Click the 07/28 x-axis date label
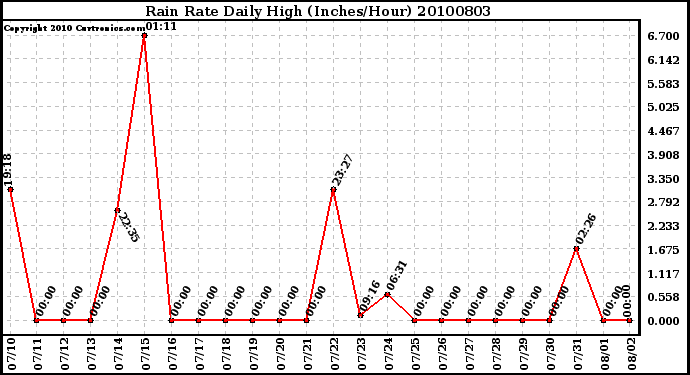 point(497,354)
